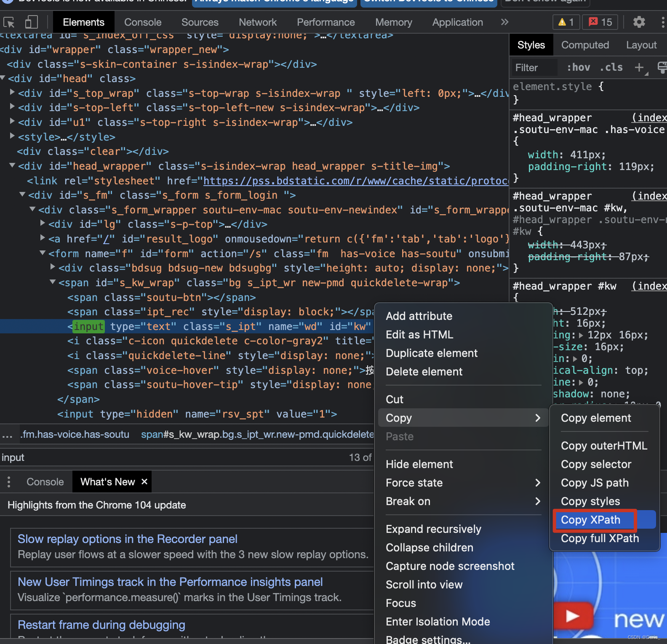Open Slow replay options article link

point(128,539)
